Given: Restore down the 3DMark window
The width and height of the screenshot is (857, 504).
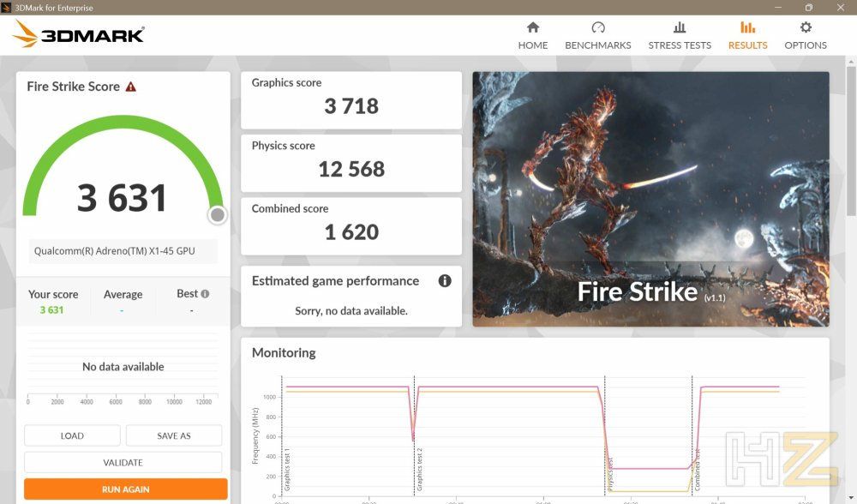Looking at the screenshot, I should 809,7.
